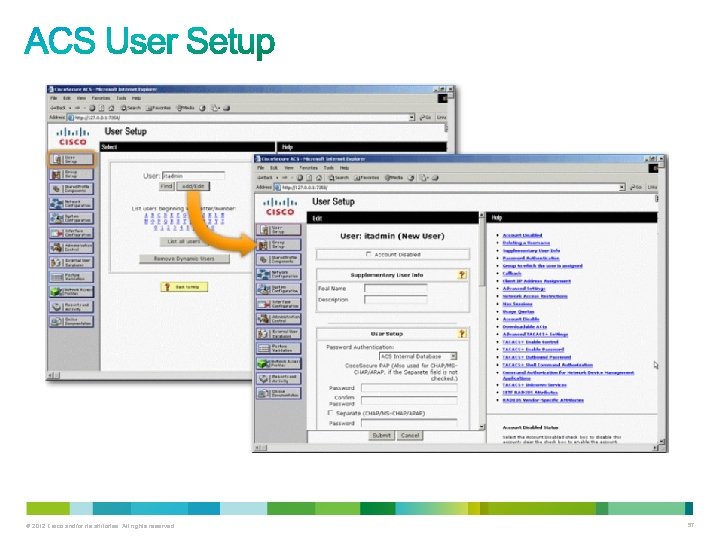Open External User Databases in back window
The image size is (720, 540).
72,262
